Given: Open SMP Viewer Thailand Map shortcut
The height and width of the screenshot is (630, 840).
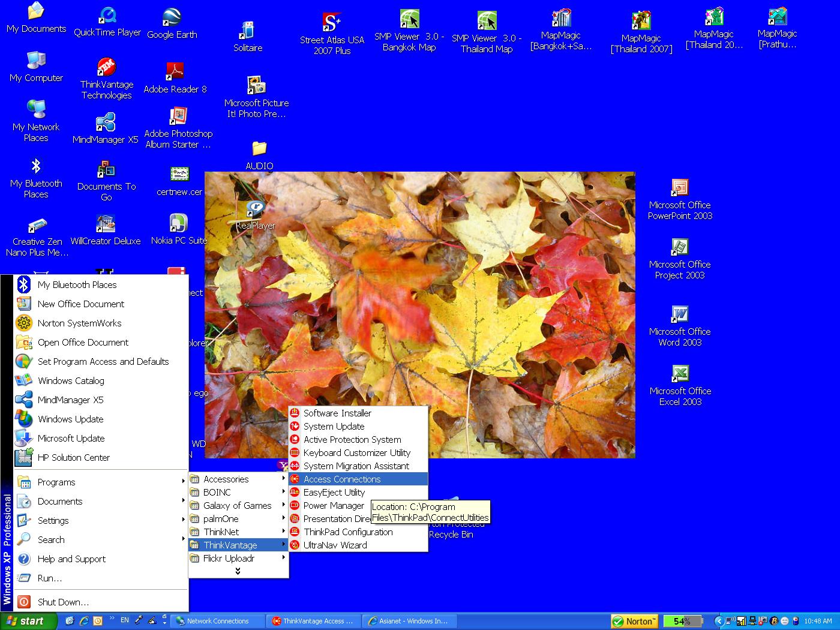Looking at the screenshot, I should 487,32.
